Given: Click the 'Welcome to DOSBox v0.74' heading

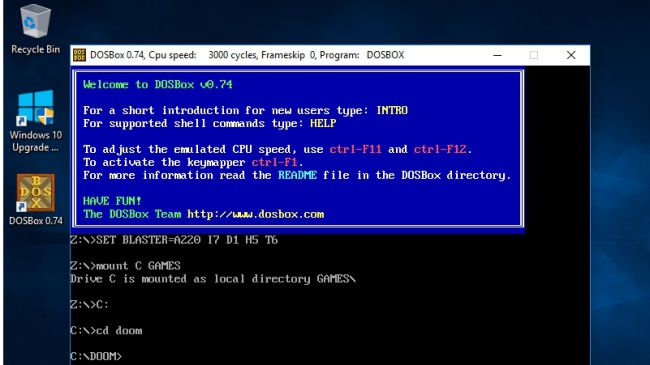Looking at the screenshot, I should [158, 85].
